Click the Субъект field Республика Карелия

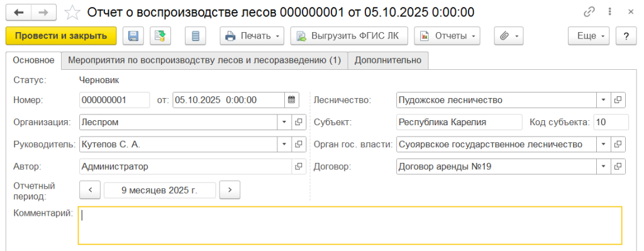(459, 122)
